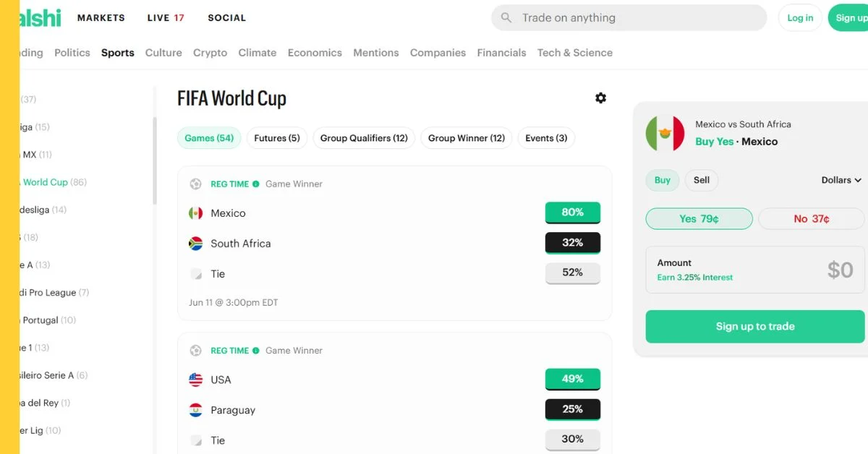Image resolution: width=868 pixels, height=454 pixels.
Task: Click the USA flag icon
Action: pyautogui.click(x=195, y=380)
